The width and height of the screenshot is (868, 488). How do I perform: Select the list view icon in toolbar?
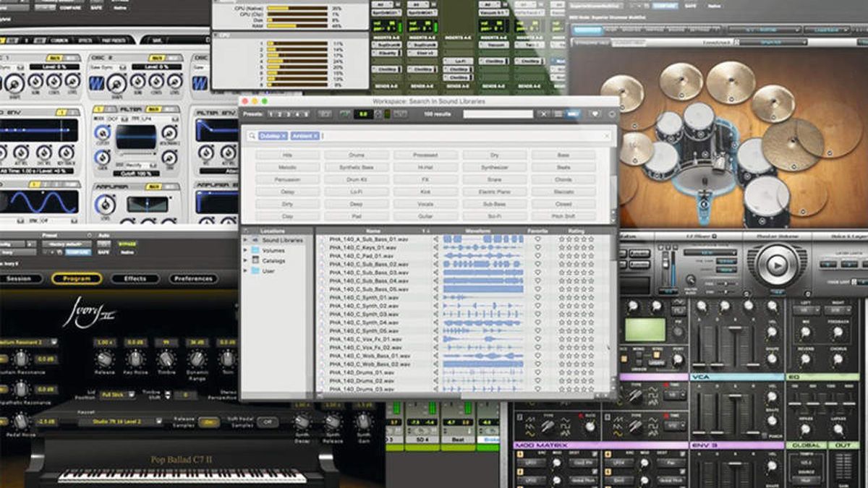pos(557,114)
